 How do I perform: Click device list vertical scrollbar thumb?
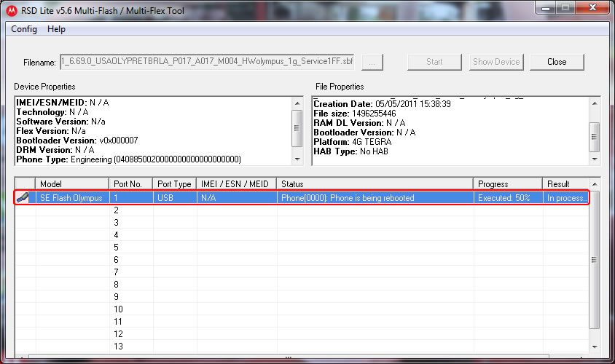594,260
